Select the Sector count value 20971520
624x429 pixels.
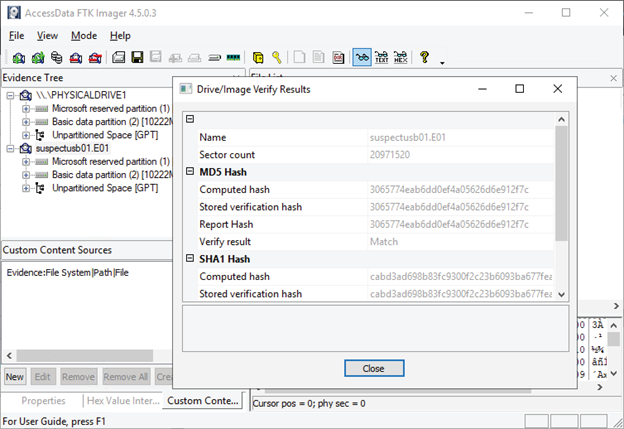click(x=390, y=155)
